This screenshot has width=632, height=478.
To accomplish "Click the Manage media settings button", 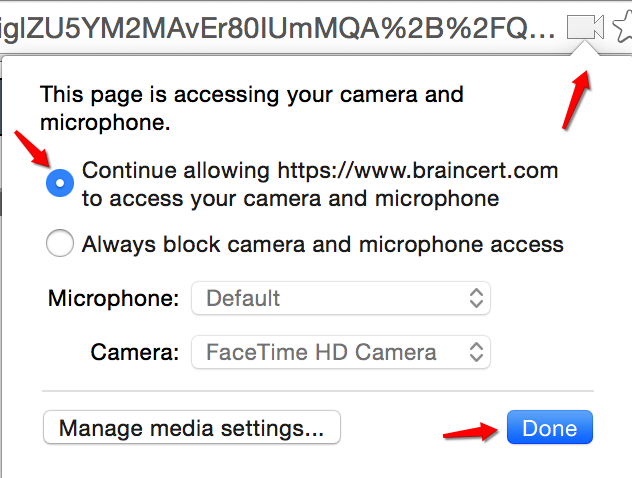I will [192, 427].
